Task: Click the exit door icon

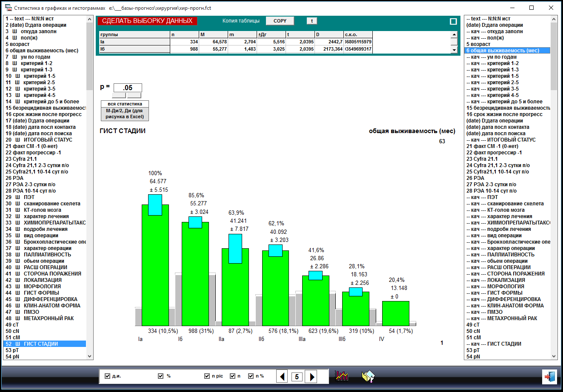Action: point(549,377)
